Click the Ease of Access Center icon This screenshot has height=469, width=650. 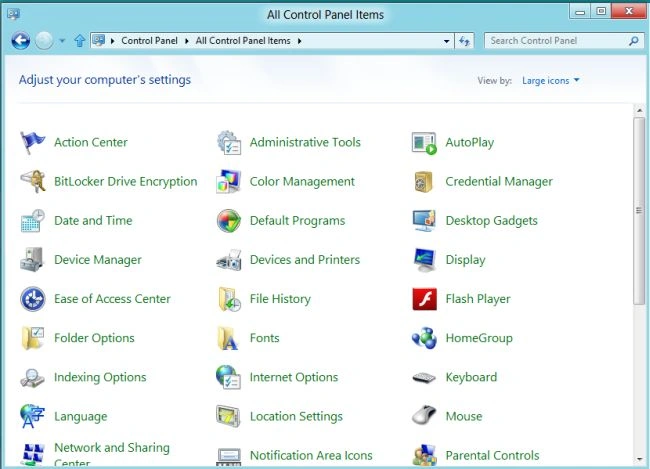point(33,299)
